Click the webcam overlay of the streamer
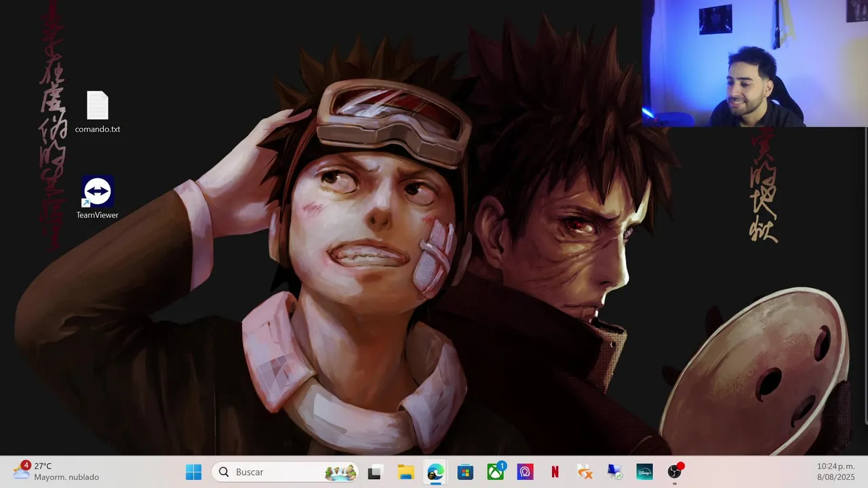Image resolution: width=868 pixels, height=488 pixels. pyautogui.click(x=755, y=63)
